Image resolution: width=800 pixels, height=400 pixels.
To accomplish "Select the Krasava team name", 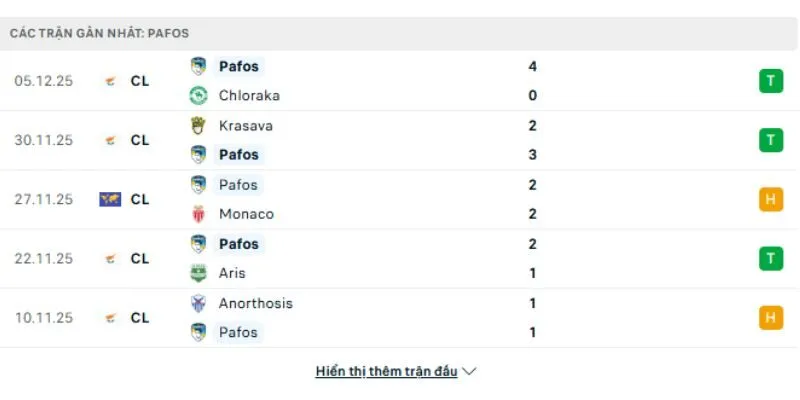I will 244,126.
